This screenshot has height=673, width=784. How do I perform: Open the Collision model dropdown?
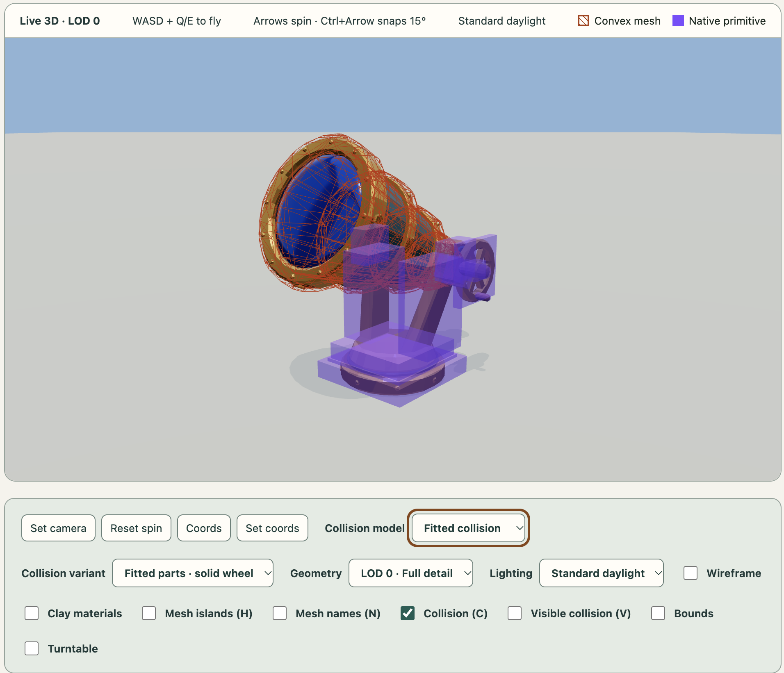(x=468, y=528)
